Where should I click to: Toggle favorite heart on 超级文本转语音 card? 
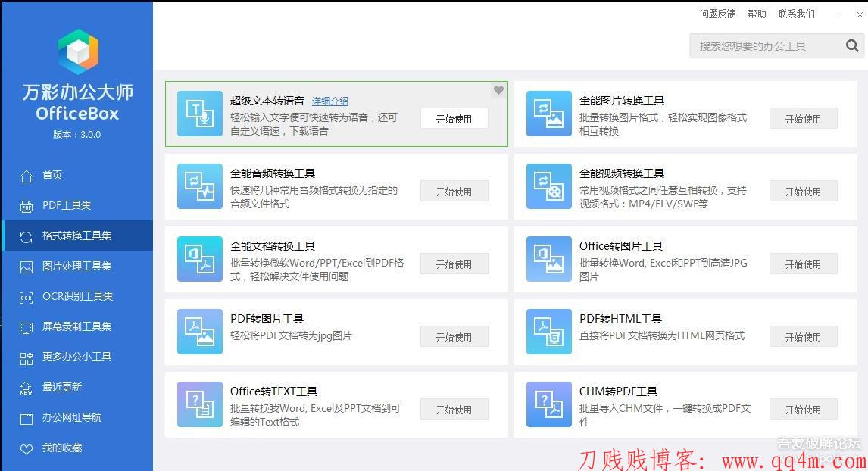pyautogui.click(x=498, y=90)
